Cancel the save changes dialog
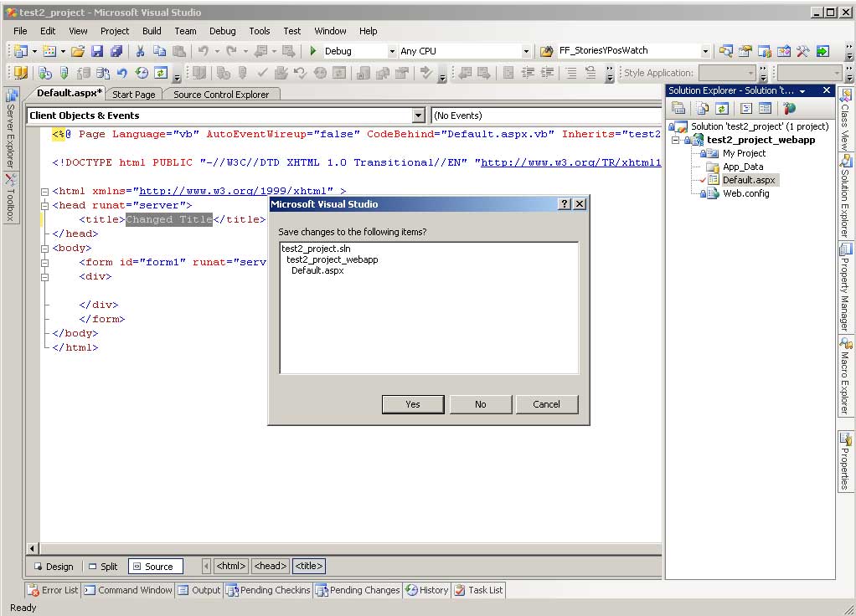Image resolution: width=856 pixels, height=616 pixels. pyautogui.click(x=546, y=404)
